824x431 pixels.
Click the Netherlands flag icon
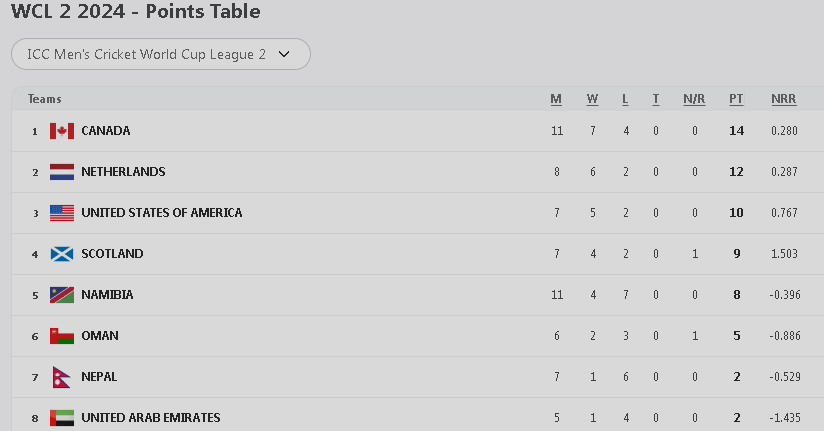[x=62, y=172]
